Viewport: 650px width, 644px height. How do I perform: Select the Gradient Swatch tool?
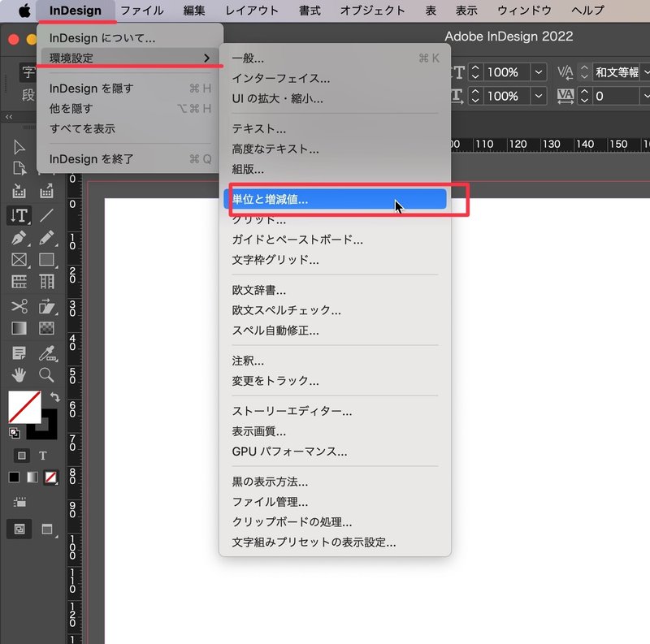pos(19,328)
